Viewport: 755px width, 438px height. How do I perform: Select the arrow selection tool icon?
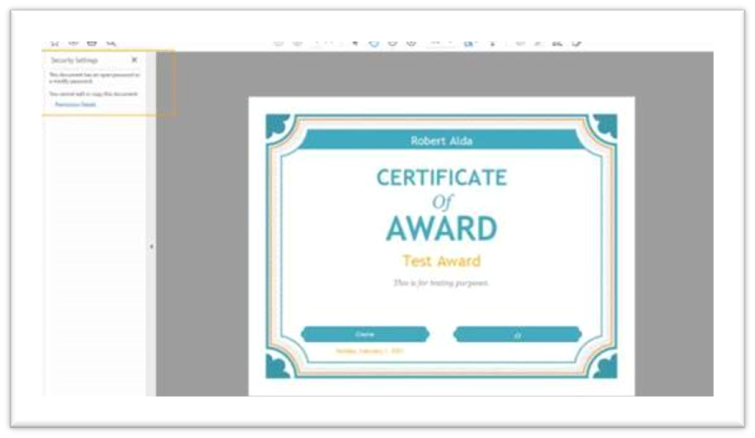point(355,43)
